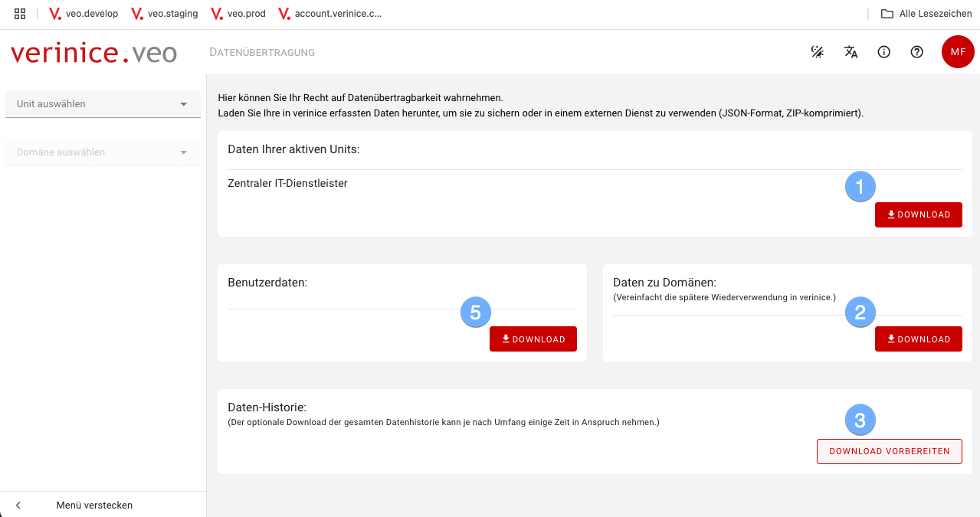The width and height of the screenshot is (980, 517).
Task: Click the download arrow on Daten zu Domänen
Action: click(918, 339)
